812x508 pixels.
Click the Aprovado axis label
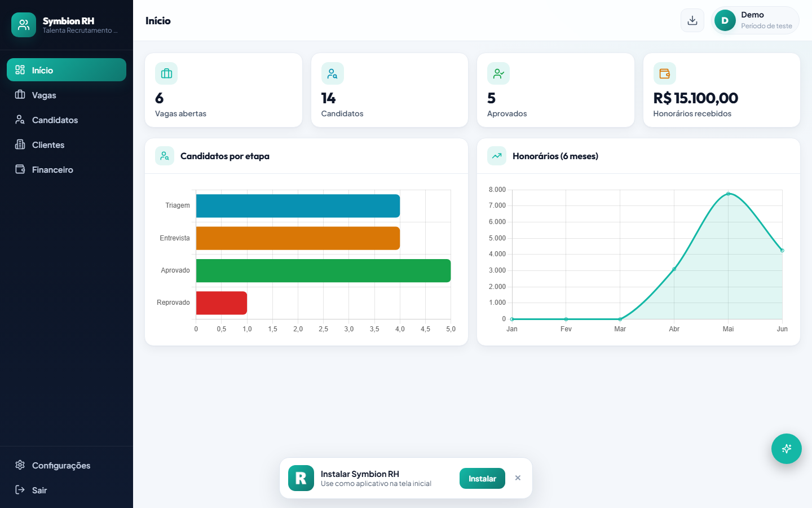(x=175, y=270)
